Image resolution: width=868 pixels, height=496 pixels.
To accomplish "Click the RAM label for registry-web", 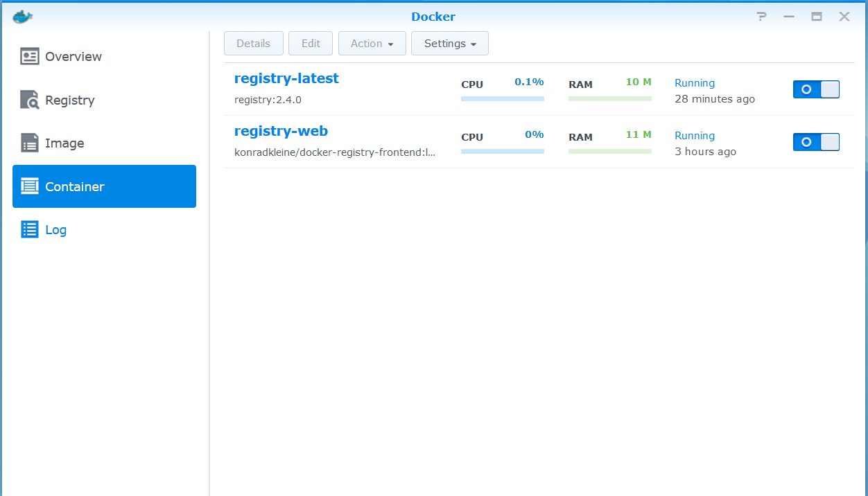I will click(x=580, y=137).
